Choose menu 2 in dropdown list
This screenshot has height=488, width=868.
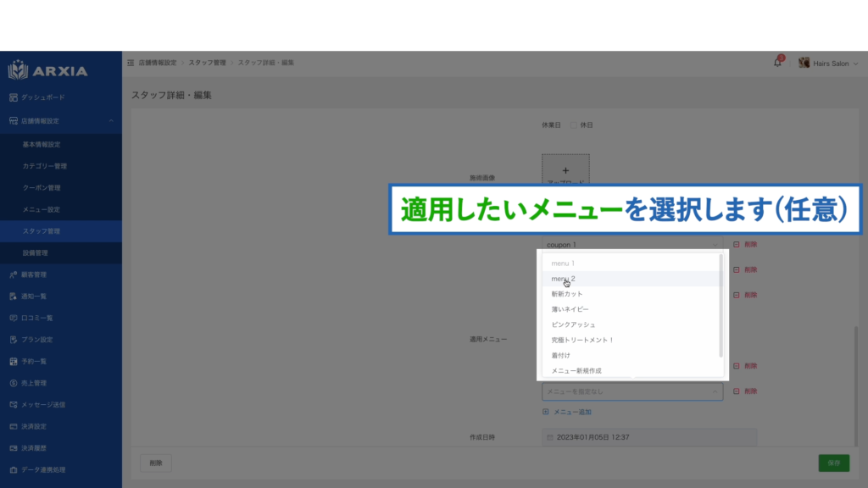point(631,279)
